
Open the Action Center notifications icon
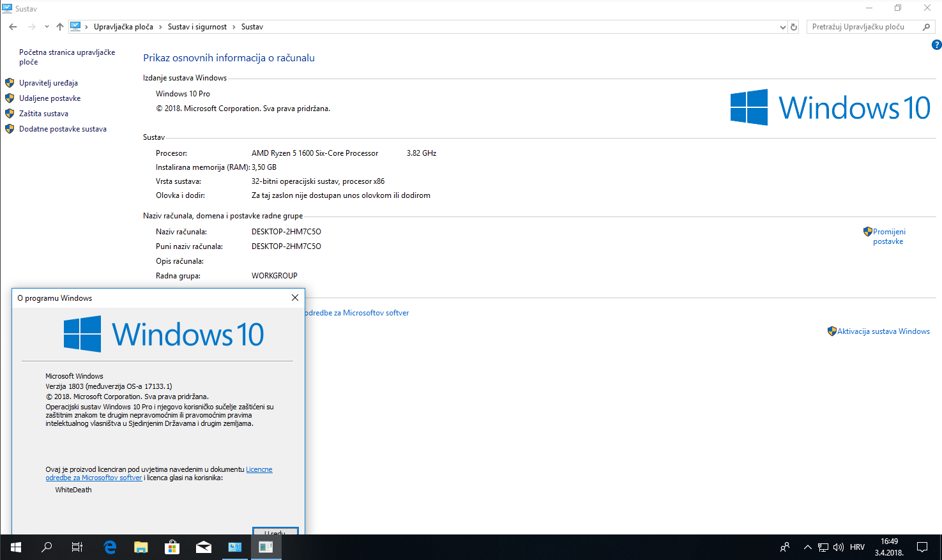tap(922, 547)
